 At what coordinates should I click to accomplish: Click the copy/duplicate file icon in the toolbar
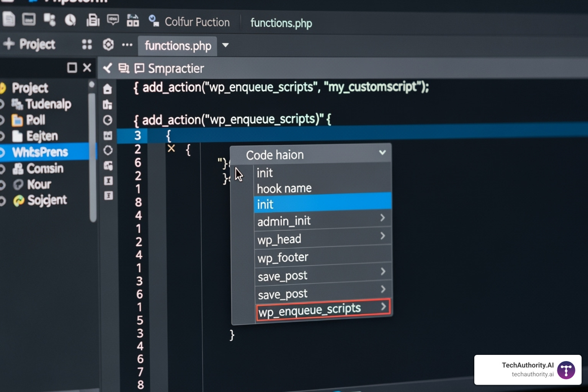point(93,20)
